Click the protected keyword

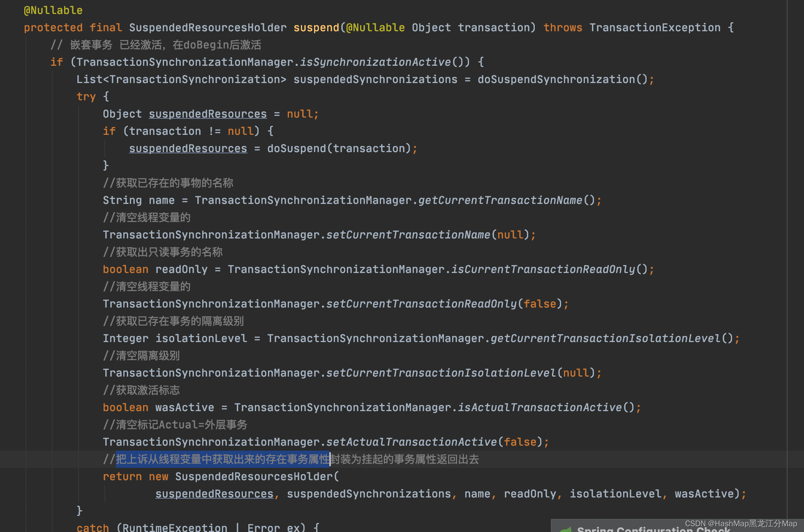click(53, 28)
